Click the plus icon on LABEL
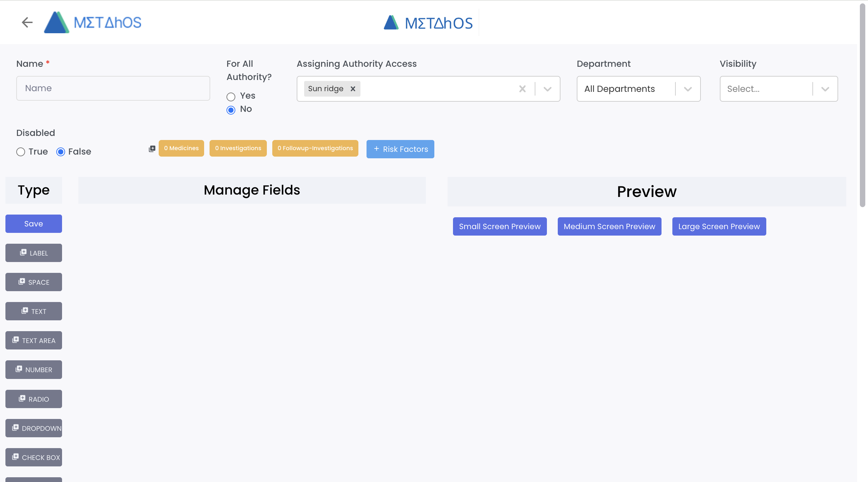Image resolution: width=868 pixels, height=482 pixels. coord(23,253)
